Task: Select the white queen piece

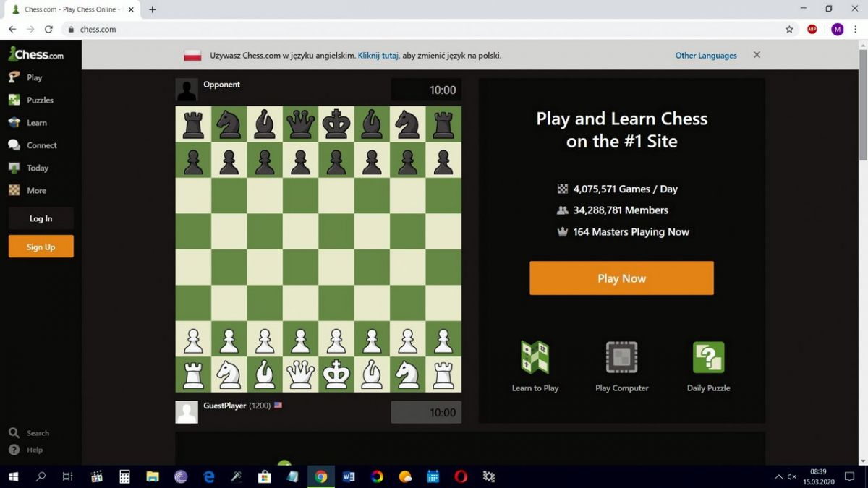Action: (x=300, y=374)
